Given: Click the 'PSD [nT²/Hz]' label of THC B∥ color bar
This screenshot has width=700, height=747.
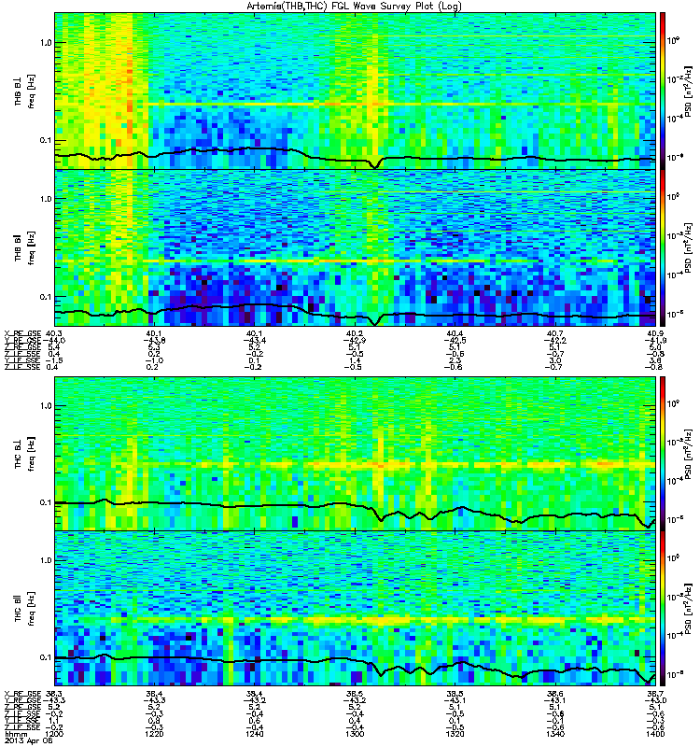Looking at the screenshot, I should [689, 609].
